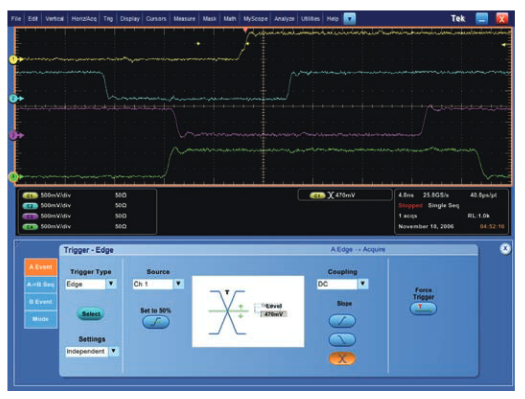This screenshot has height=399, width=525.
Task: Click the Edge trigger diagram graphic
Action: [227, 312]
